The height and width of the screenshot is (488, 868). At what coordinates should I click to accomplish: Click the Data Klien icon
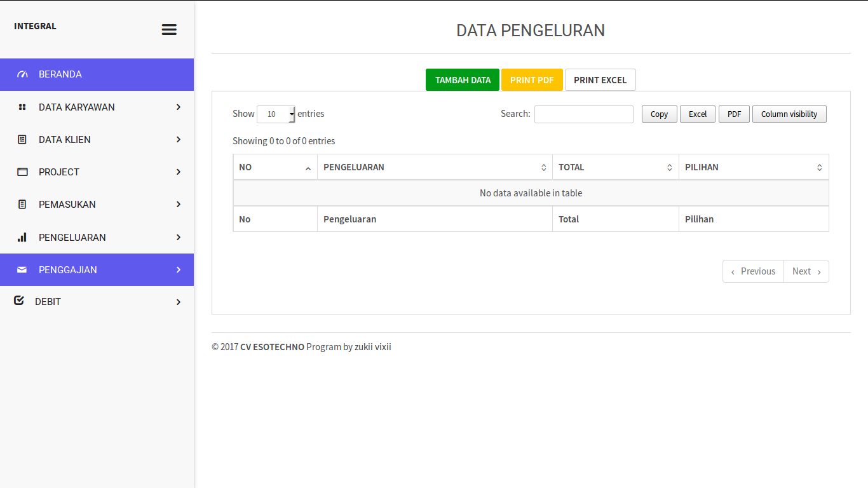click(x=22, y=140)
